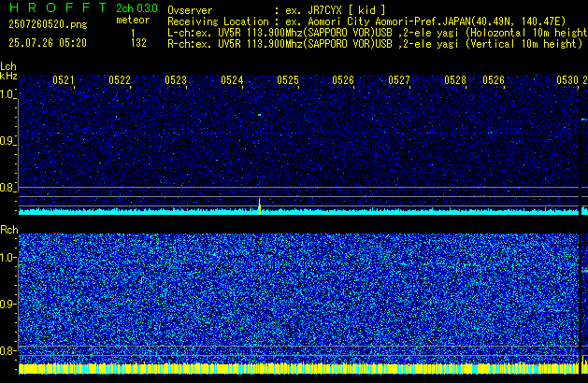Viewport: 588px width, 383px height.
Task: Click the observer line 'ex. JR7CYX [ kid ]'
Action: pos(336,10)
